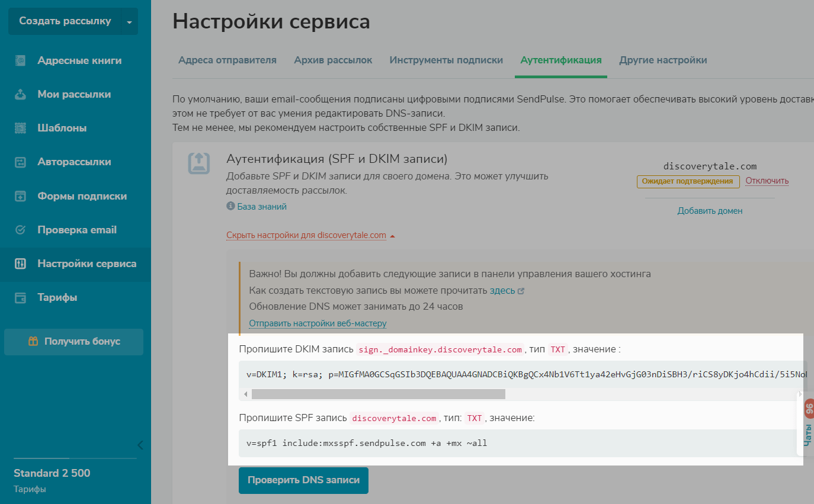Image resolution: width=814 pixels, height=504 pixels.
Task: Click the authentication upload icon
Action: pyautogui.click(x=199, y=163)
